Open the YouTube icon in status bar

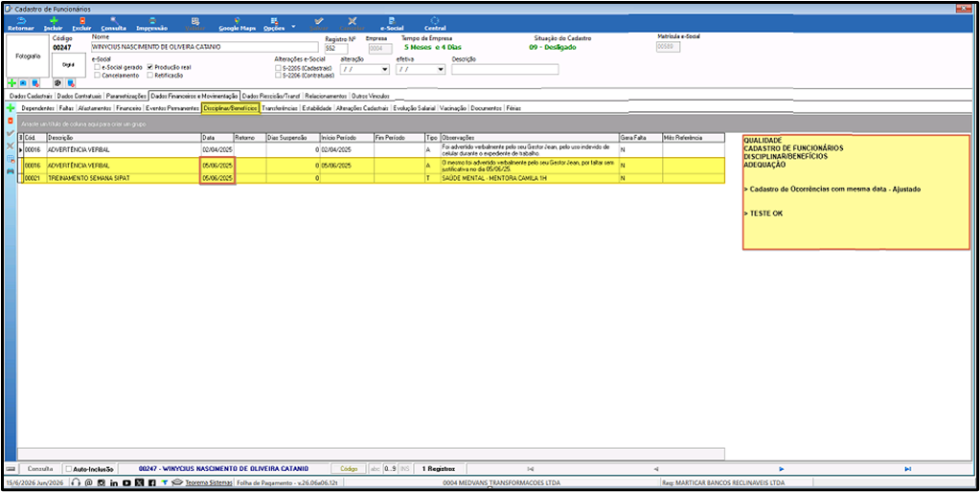126,482
